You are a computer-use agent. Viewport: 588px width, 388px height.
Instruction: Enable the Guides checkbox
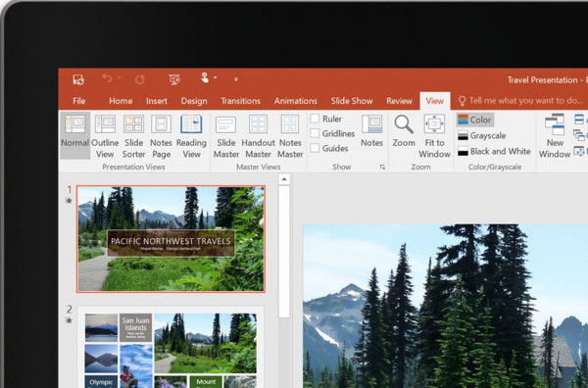315,148
